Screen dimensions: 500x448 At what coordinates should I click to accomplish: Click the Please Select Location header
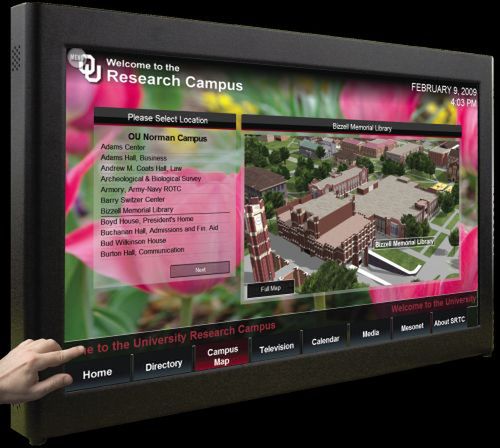pyautogui.click(x=165, y=118)
